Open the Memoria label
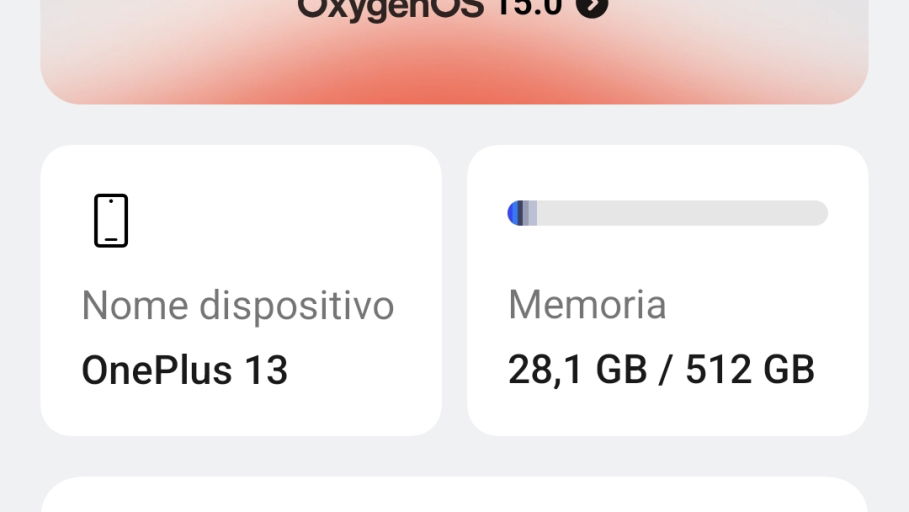This screenshot has width=909, height=512. pyautogui.click(x=587, y=304)
